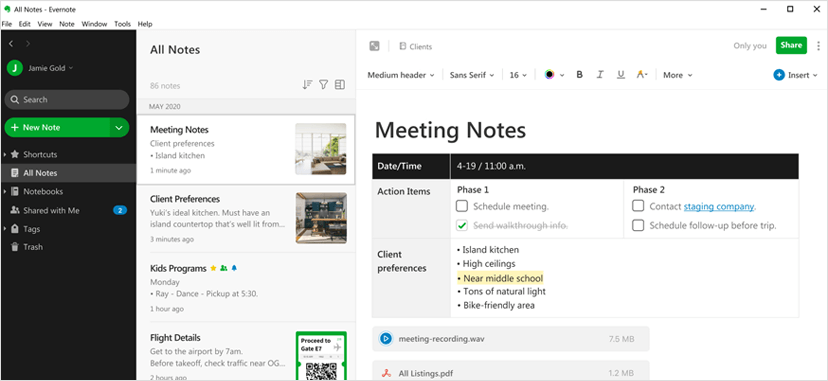
Task: Open the font color picker circle
Action: pyautogui.click(x=550, y=75)
